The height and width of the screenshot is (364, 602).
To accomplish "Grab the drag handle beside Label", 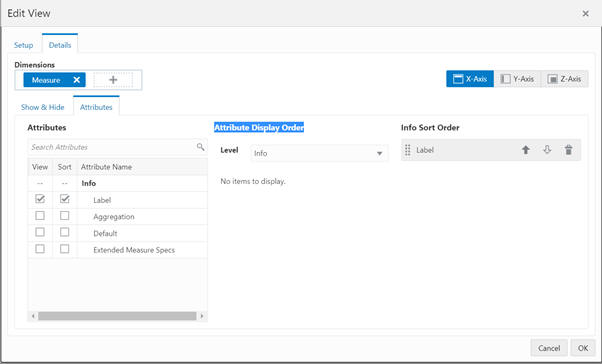I will point(408,150).
